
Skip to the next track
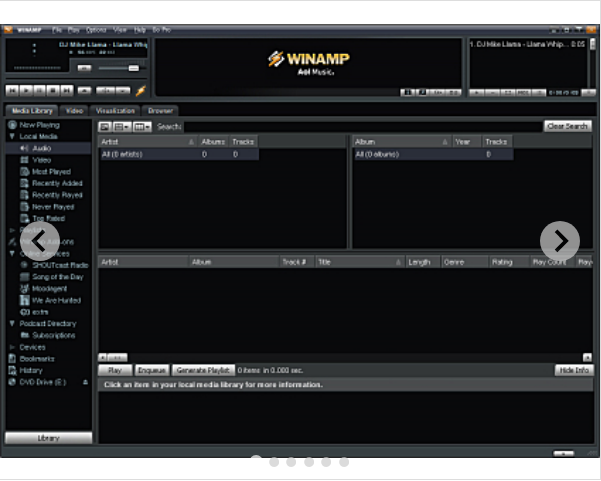coord(66,91)
